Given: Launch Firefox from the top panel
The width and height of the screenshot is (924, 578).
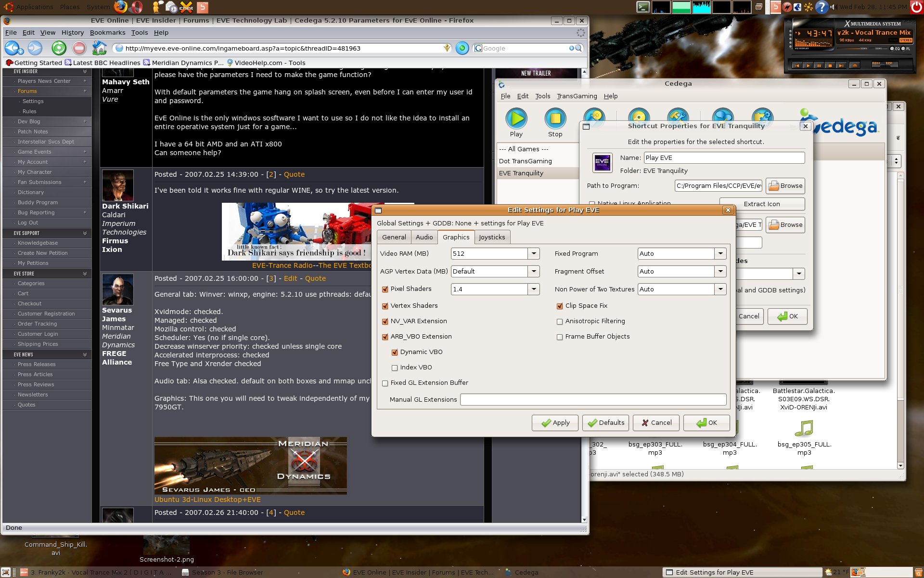Looking at the screenshot, I should (x=121, y=7).
